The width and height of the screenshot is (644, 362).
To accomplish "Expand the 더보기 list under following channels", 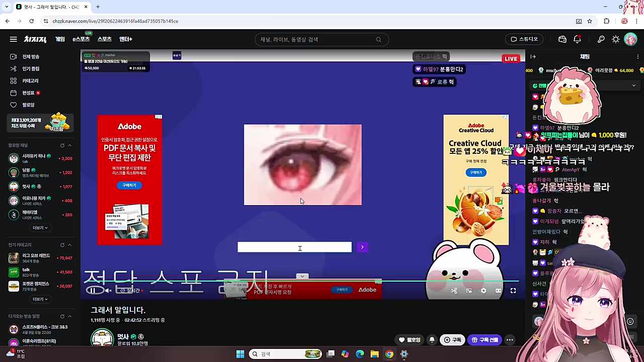I will [40, 228].
